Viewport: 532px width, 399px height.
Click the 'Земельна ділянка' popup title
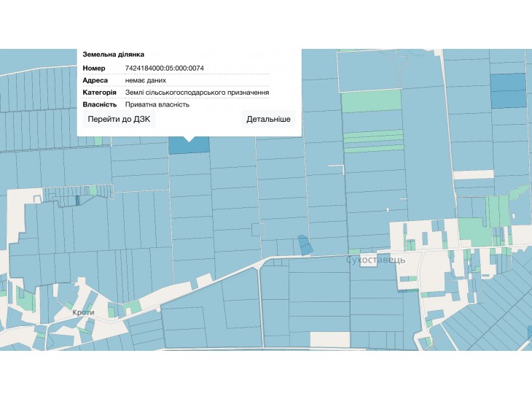click(113, 54)
